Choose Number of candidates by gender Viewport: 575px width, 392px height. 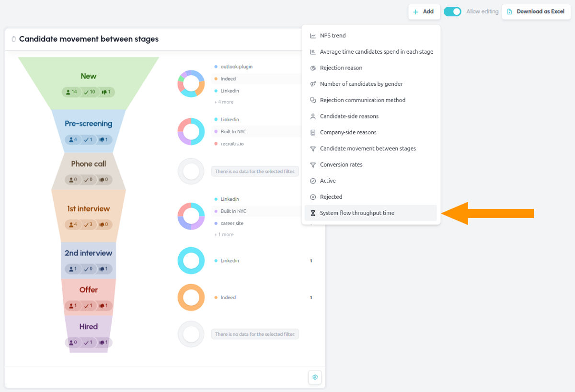(371, 84)
